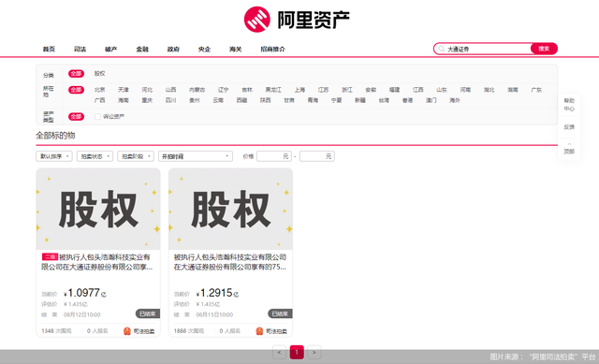This screenshot has height=364, width=599.
Task: Open the 海关 nav item
Action: click(x=235, y=49)
